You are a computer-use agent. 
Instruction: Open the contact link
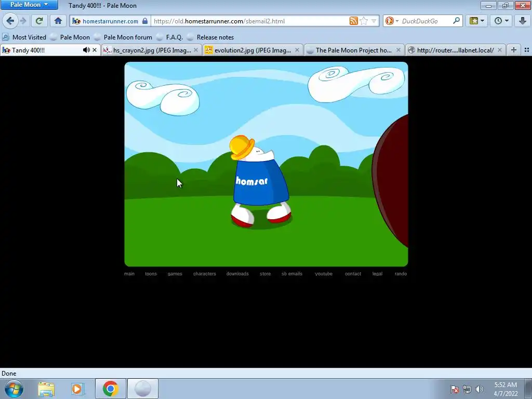point(353,273)
